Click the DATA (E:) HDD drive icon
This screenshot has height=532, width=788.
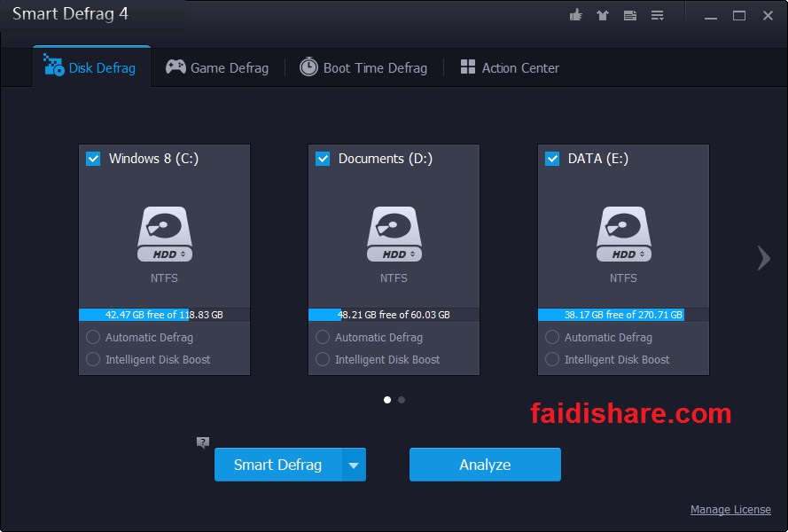pos(624,234)
